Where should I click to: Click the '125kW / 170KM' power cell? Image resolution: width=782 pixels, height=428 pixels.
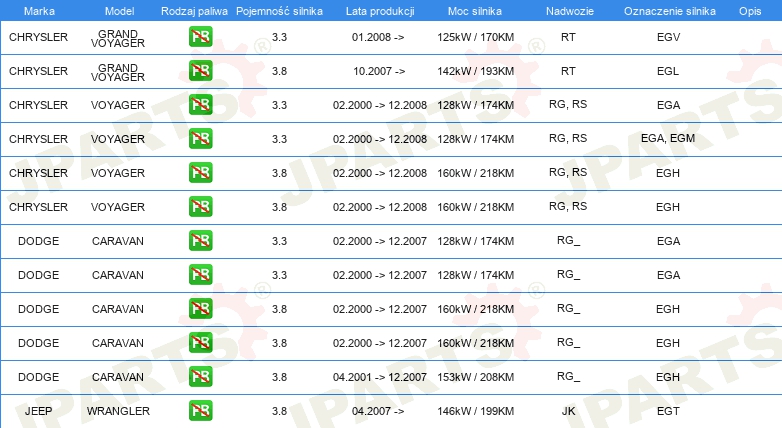coord(475,37)
